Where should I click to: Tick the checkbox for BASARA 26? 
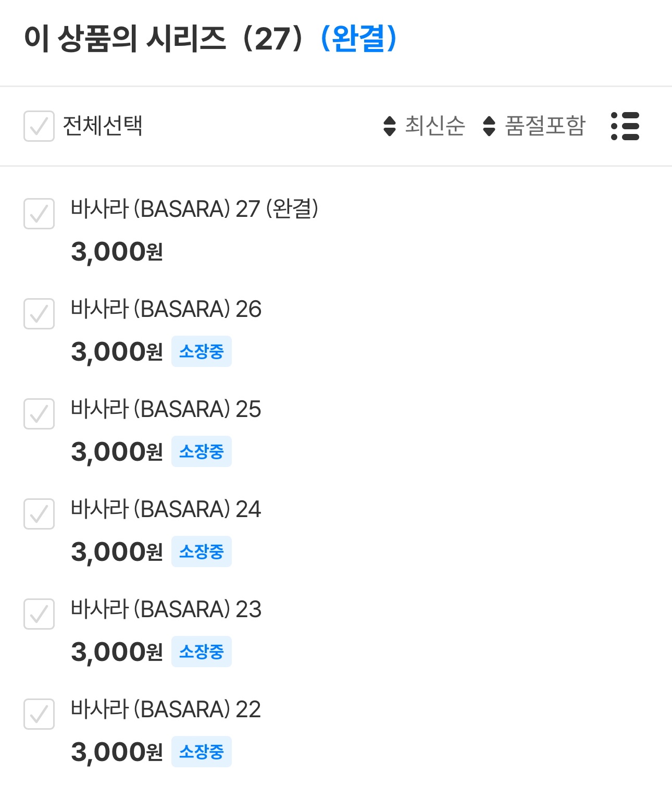39,314
